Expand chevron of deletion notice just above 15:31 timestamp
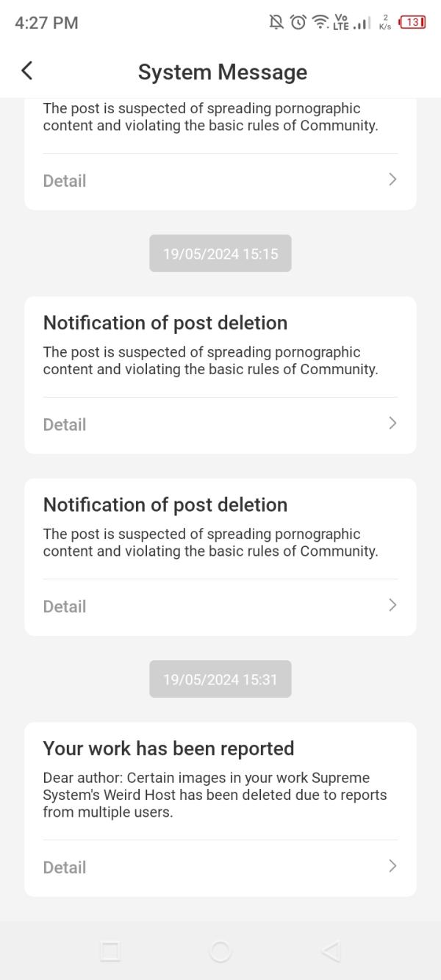441x980 pixels. coord(392,605)
